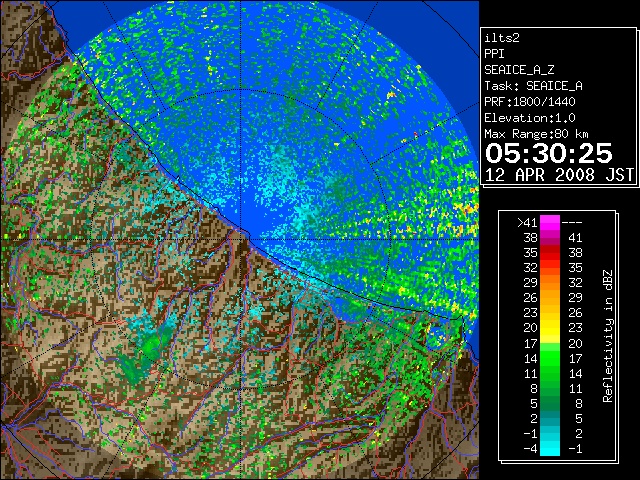Select the 'SEAICE_A_Z' product name text
Image resolution: width=640 pixels, height=480 pixels.
[x=519, y=70]
